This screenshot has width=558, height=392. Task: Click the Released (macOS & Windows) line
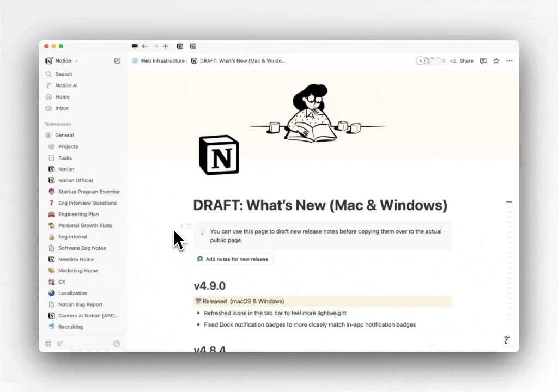(322, 301)
